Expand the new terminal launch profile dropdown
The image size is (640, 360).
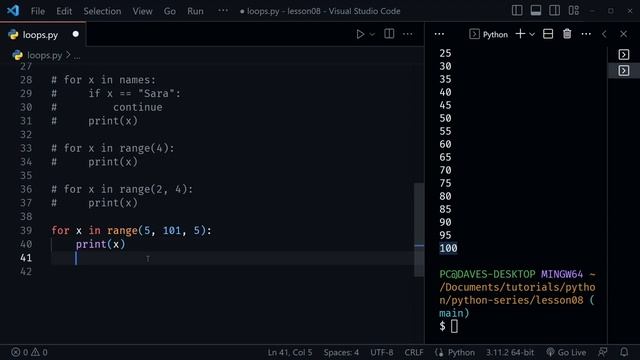[532, 35]
